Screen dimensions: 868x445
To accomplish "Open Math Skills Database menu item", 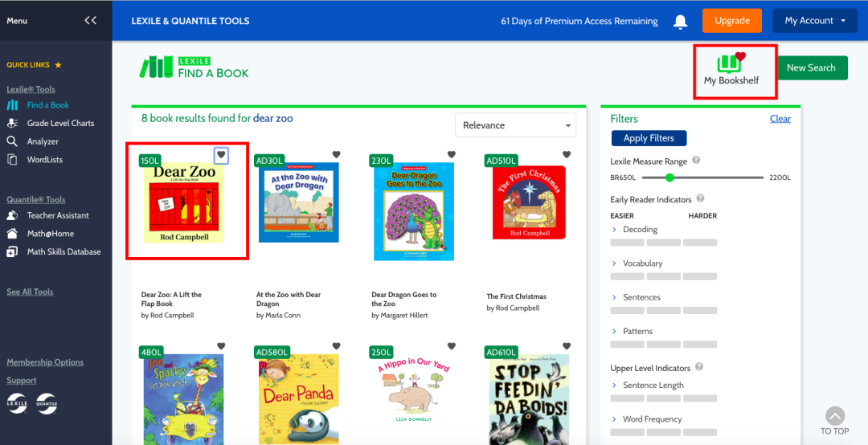I will pos(64,252).
